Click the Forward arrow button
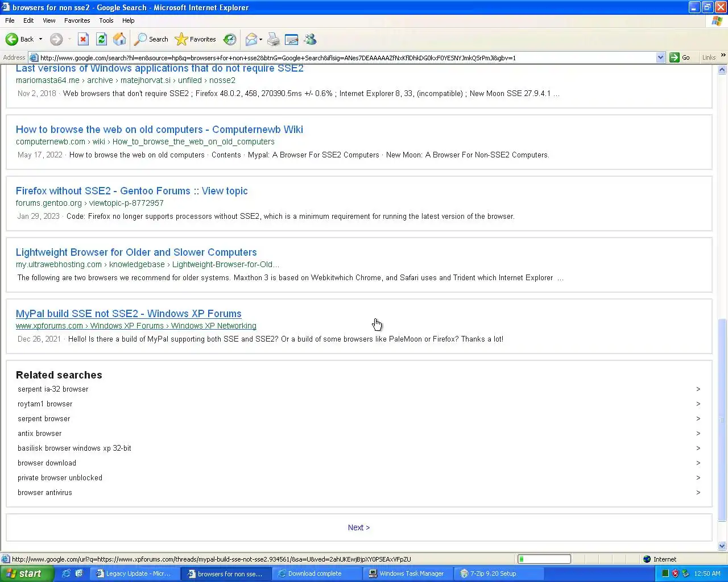 pyautogui.click(x=56, y=39)
